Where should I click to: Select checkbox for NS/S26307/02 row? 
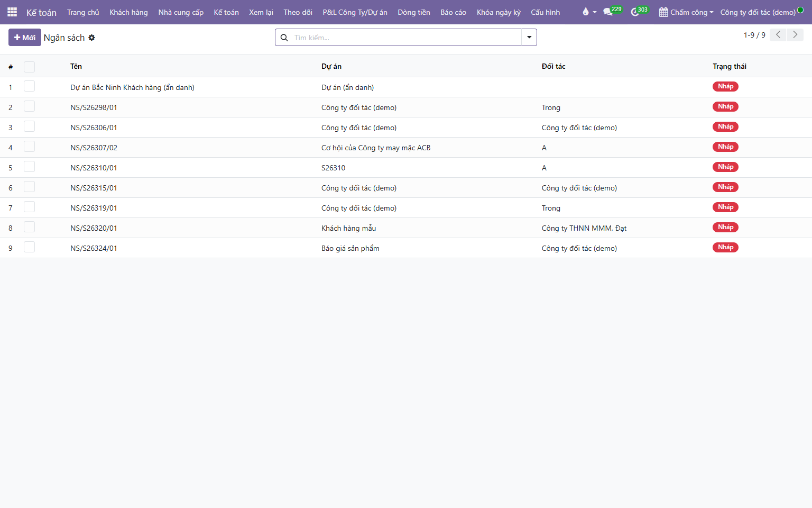point(29,147)
